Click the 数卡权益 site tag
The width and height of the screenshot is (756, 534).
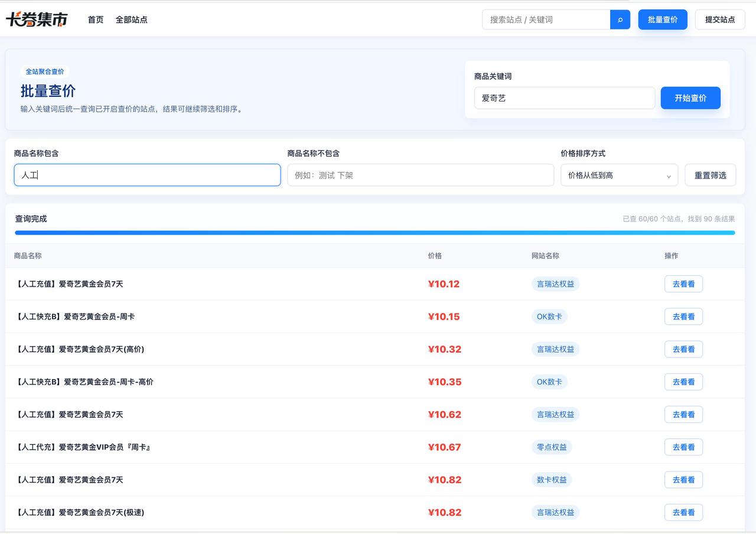(x=552, y=480)
